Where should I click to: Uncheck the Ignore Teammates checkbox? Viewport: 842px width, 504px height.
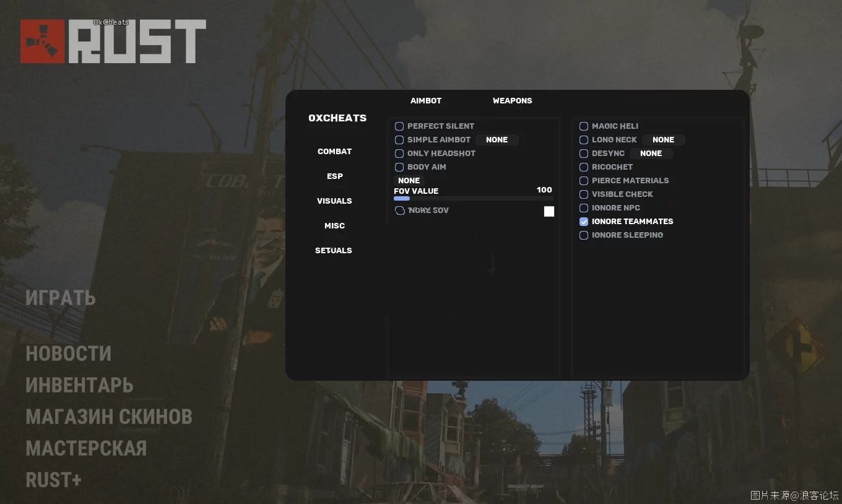[x=584, y=222]
